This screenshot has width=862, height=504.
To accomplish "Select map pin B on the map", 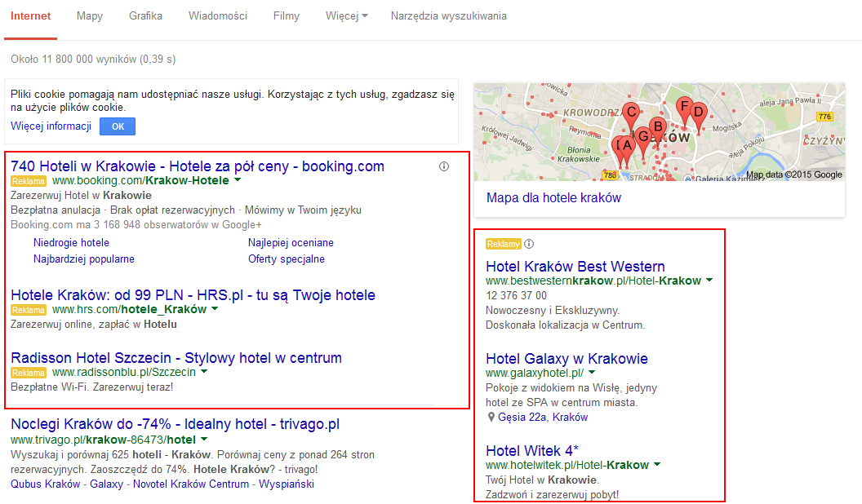I will point(657,127).
